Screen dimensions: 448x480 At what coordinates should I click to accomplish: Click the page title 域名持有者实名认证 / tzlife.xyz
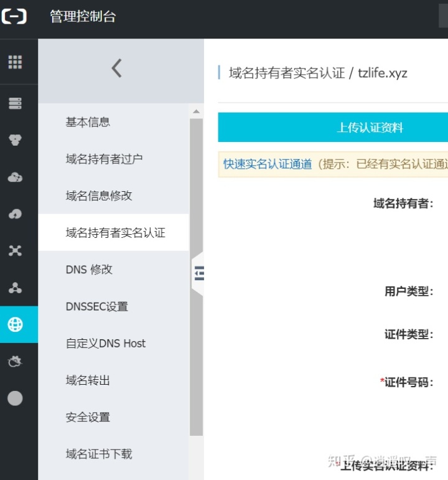(x=318, y=73)
